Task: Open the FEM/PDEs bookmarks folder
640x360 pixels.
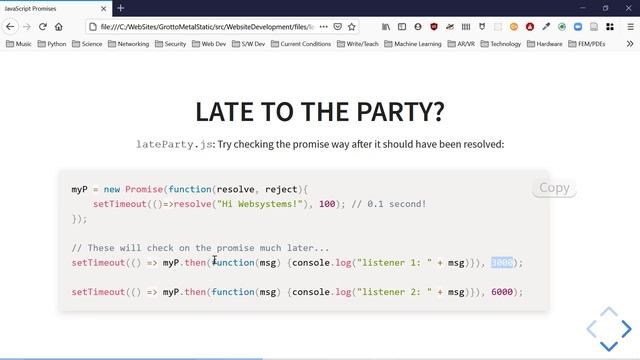Action: [587, 44]
